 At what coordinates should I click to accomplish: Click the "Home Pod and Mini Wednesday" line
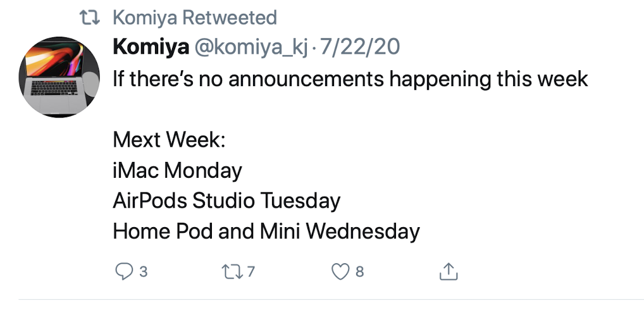pyautogui.click(x=266, y=232)
